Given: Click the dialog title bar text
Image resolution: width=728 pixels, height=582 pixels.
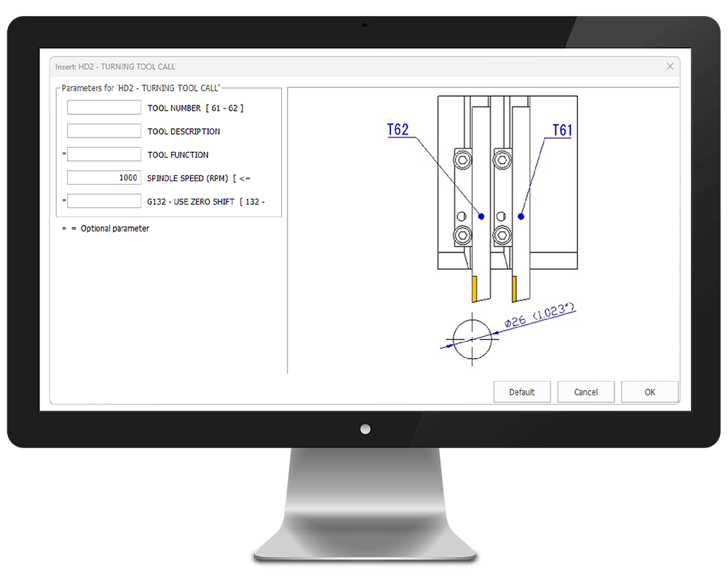Looking at the screenshot, I should (x=115, y=66).
